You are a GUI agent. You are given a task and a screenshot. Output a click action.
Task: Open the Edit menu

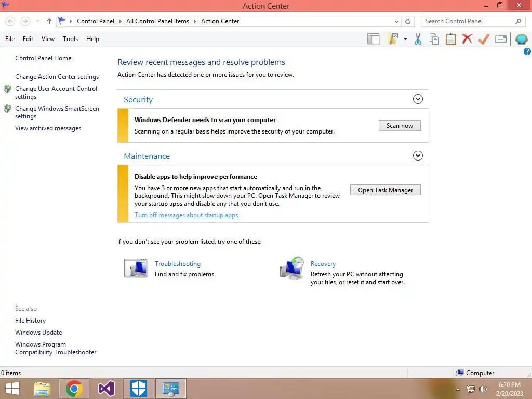point(28,39)
